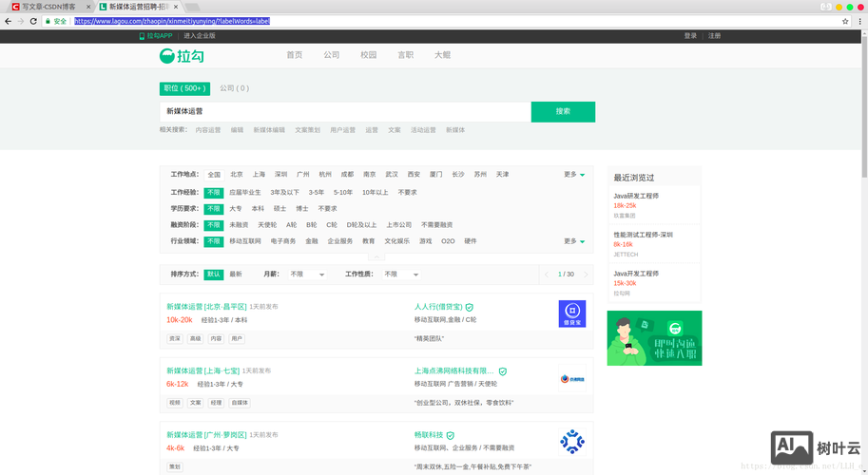This screenshot has height=475, width=868.
Task: Click the browser back arrow
Action: tap(9, 21)
